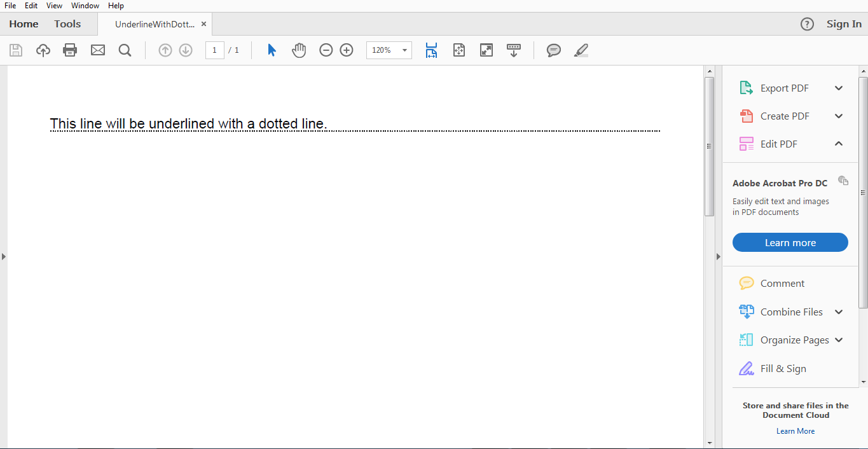868x449 pixels.
Task: Open the zoom percentage dropdown
Action: 404,50
